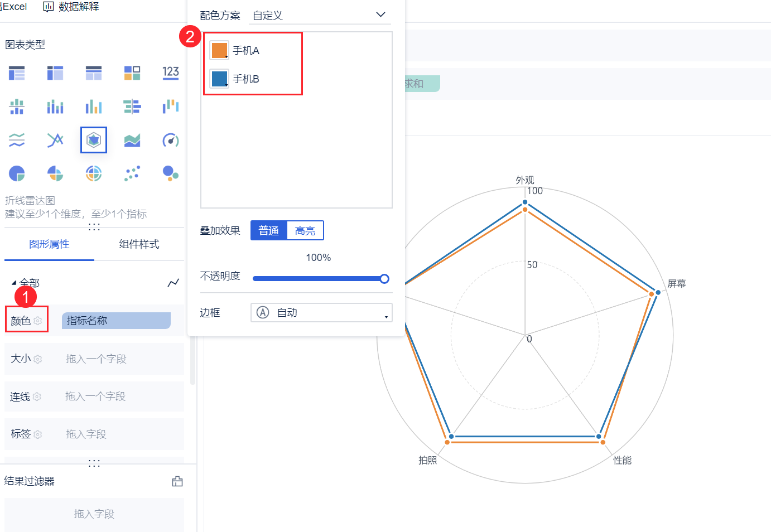771x532 pixels.
Task: Select the area chart type icon
Action: point(132,140)
